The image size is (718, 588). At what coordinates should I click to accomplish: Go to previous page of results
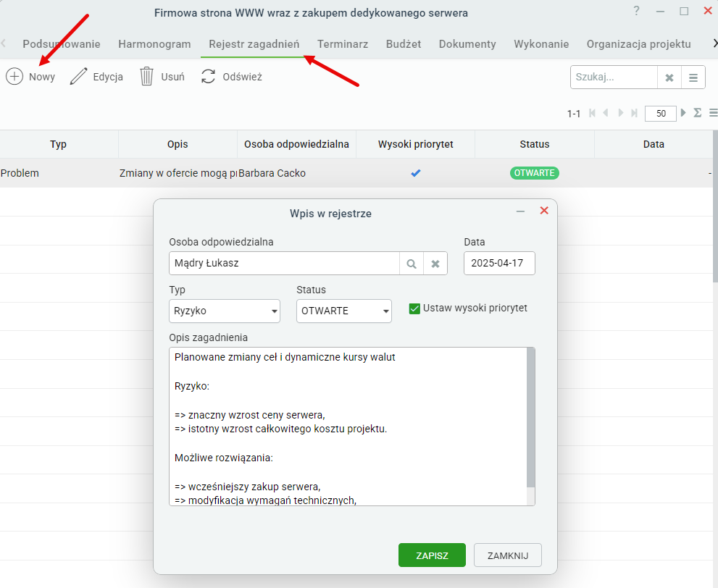coord(606,113)
